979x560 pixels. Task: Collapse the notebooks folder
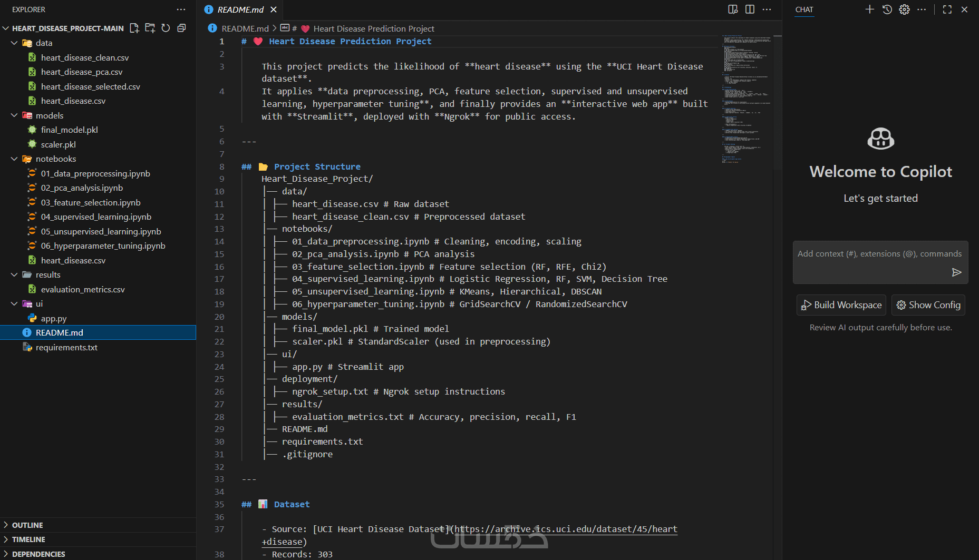click(x=14, y=159)
